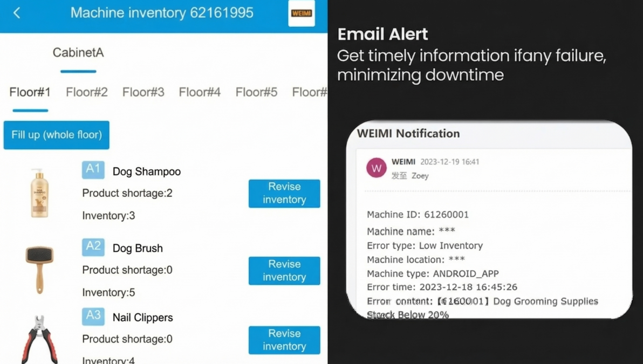Click the 'Email Alert' heading
643x364 pixels.
(x=382, y=35)
